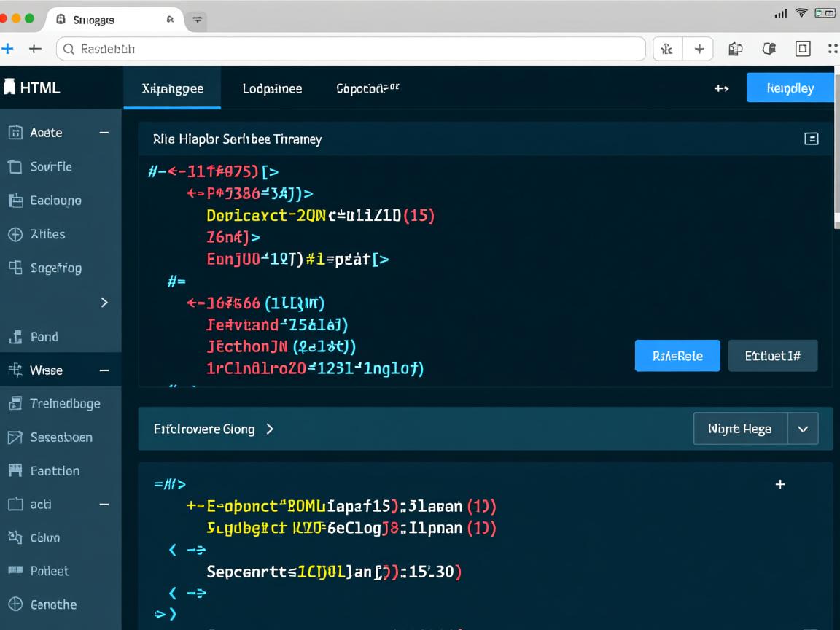Viewport: 840px width, 630px height.
Task: Expand the Frtclrowere Giong chevron
Action: coord(270,429)
